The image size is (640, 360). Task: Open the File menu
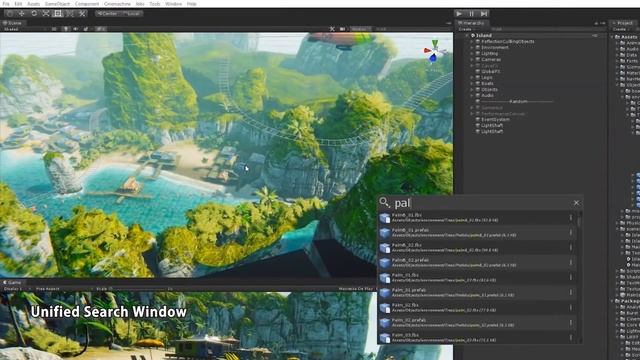pyautogui.click(x=6, y=4)
